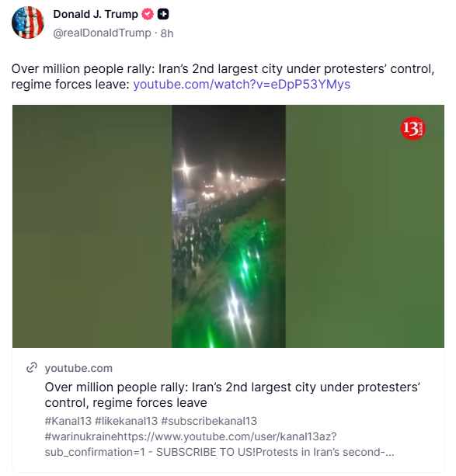The height and width of the screenshot is (476, 456).
Task: Click the #likekanal13 hashtag
Action: 127,421
